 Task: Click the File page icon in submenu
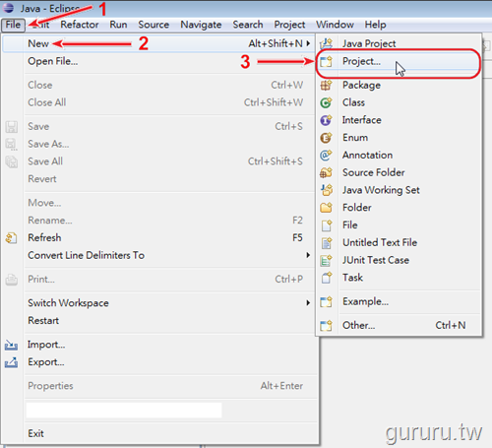(326, 225)
